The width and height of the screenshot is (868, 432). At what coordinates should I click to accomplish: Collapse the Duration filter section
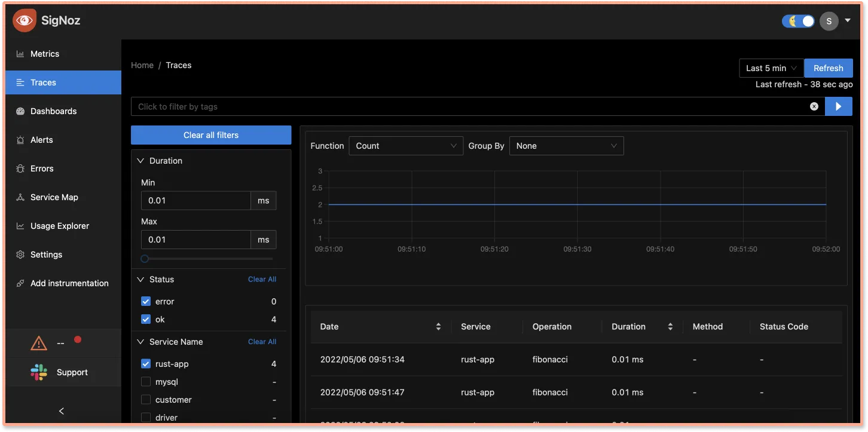point(141,161)
